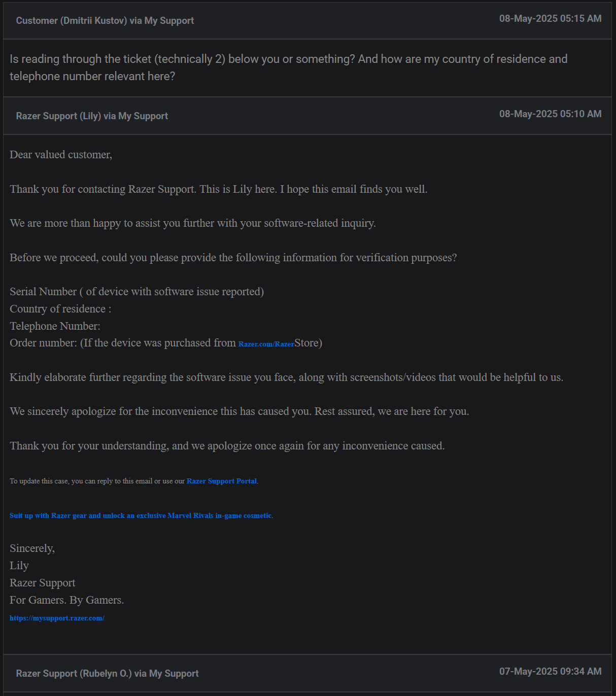
Task: Click the 'For Gamers. By Gamers.' signature line
Action: (66, 600)
